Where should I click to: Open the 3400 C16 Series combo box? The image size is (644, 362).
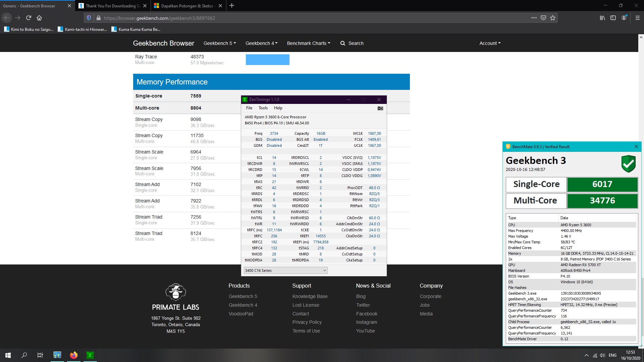pyautogui.click(x=285, y=270)
